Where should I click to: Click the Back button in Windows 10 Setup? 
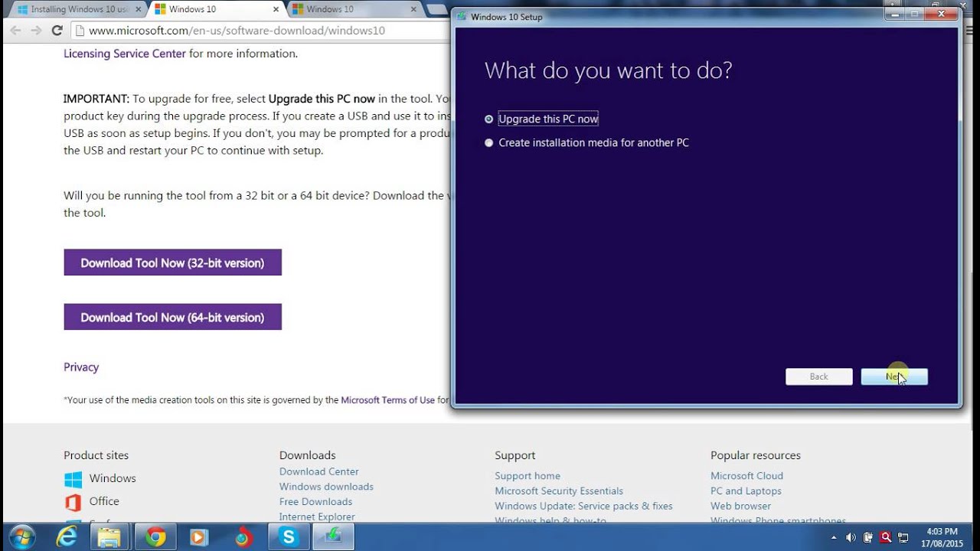tap(818, 377)
